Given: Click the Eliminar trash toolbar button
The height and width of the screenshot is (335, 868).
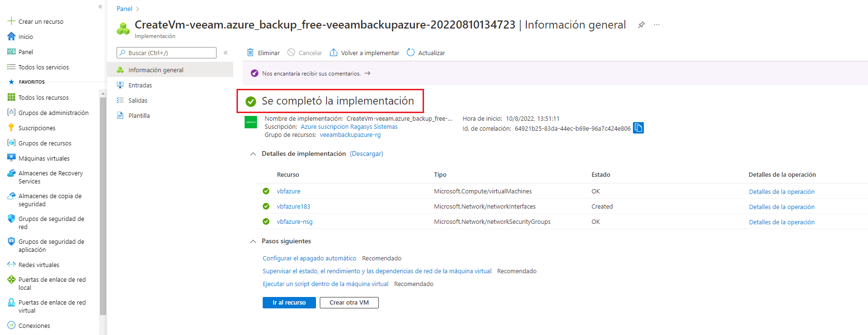Looking at the screenshot, I should (x=263, y=53).
